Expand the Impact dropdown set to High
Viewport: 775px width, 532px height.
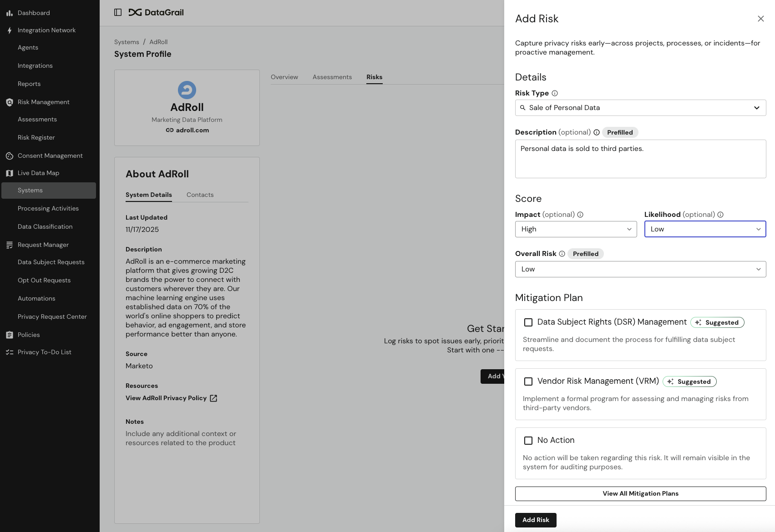576,229
